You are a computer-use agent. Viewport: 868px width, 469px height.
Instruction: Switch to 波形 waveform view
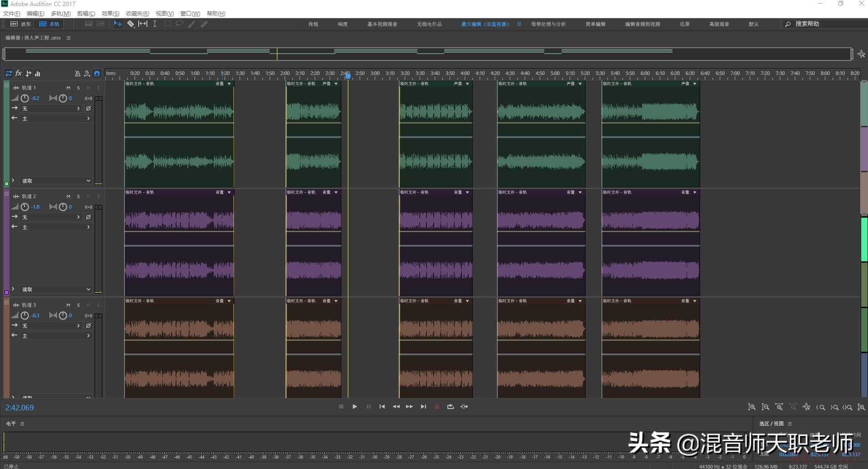[21, 24]
